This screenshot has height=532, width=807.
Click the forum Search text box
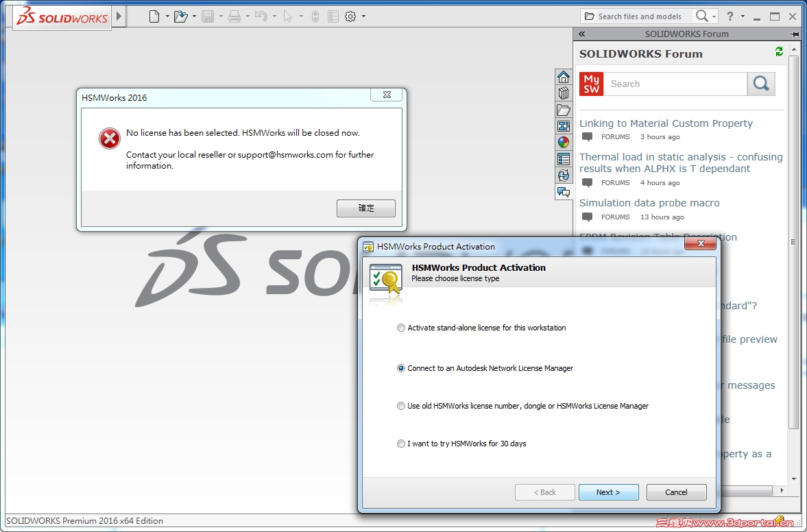click(675, 84)
